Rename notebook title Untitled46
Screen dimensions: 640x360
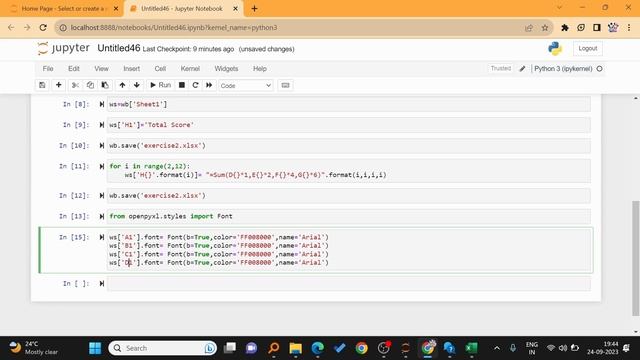pos(119,48)
